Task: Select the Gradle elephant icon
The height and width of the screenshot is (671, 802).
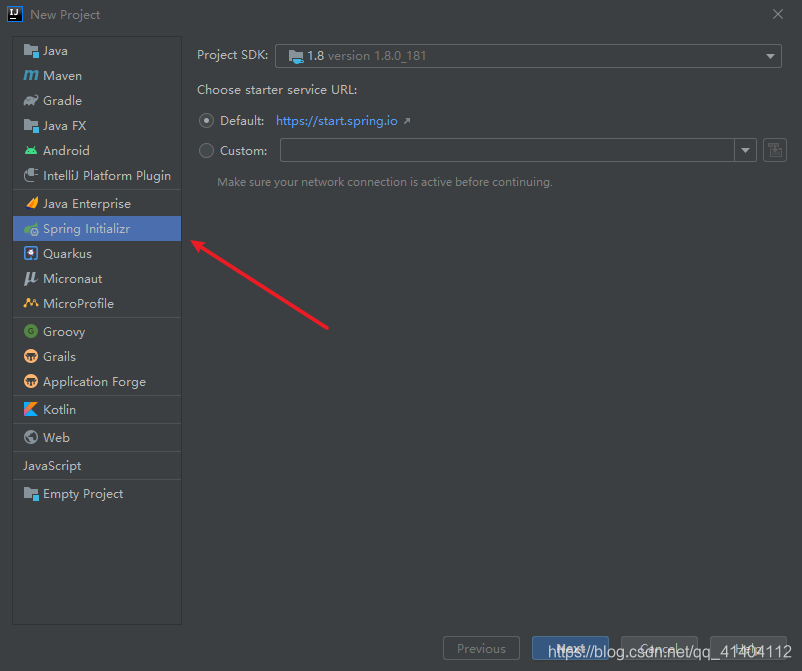Action: (x=31, y=100)
